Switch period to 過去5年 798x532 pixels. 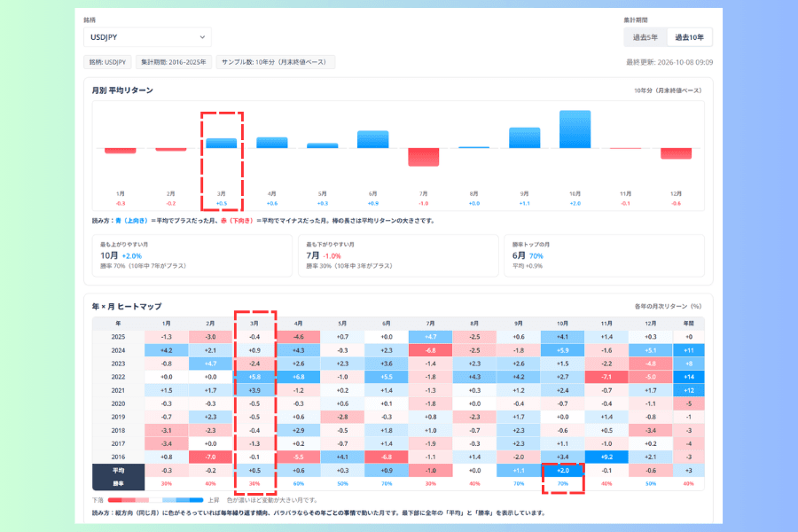(645, 37)
